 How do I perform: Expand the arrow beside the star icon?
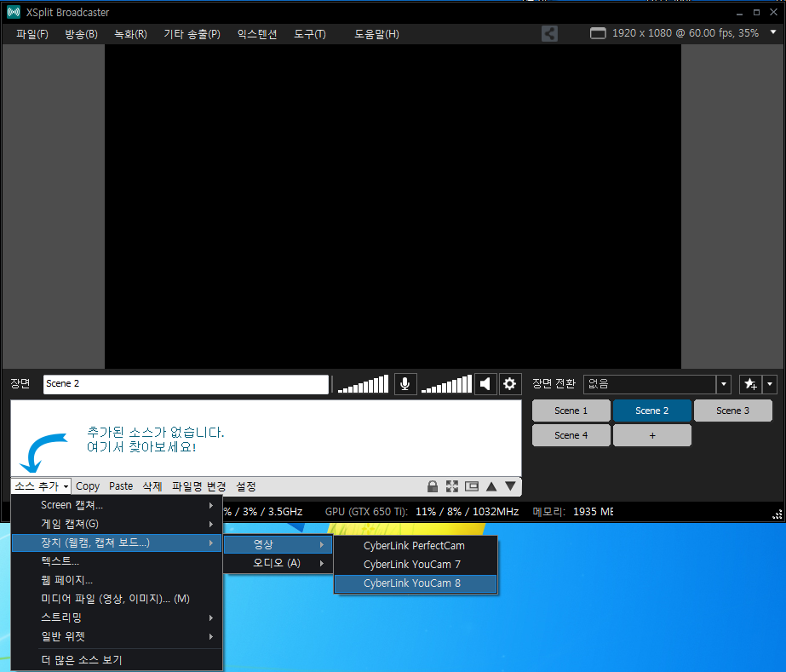(x=770, y=384)
